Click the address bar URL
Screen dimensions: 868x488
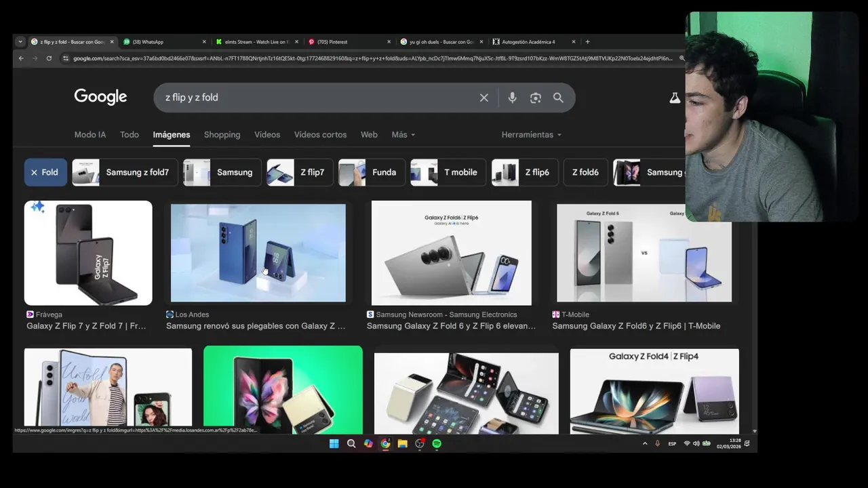pos(373,58)
